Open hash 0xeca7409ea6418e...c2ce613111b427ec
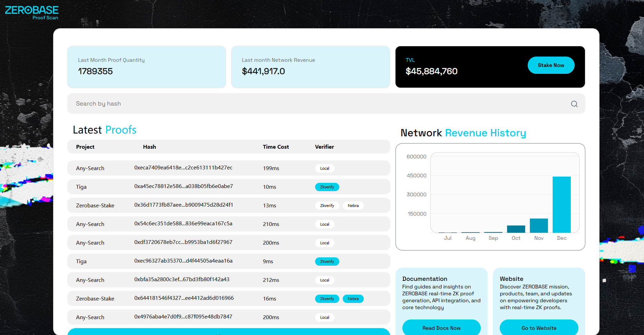 [x=183, y=168]
